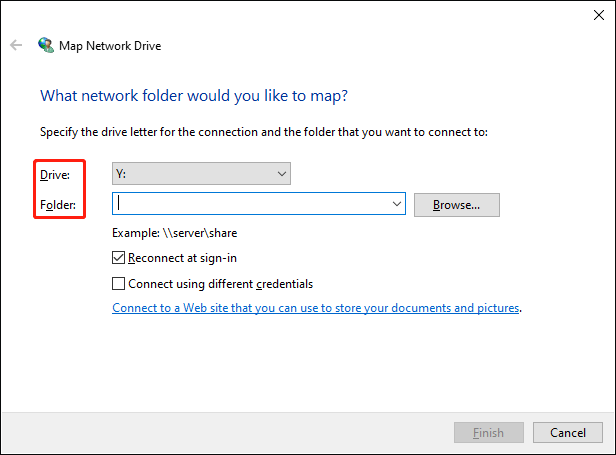The width and height of the screenshot is (616, 455).
Task: Click into the Folder path text field
Action: pyautogui.click(x=250, y=204)
